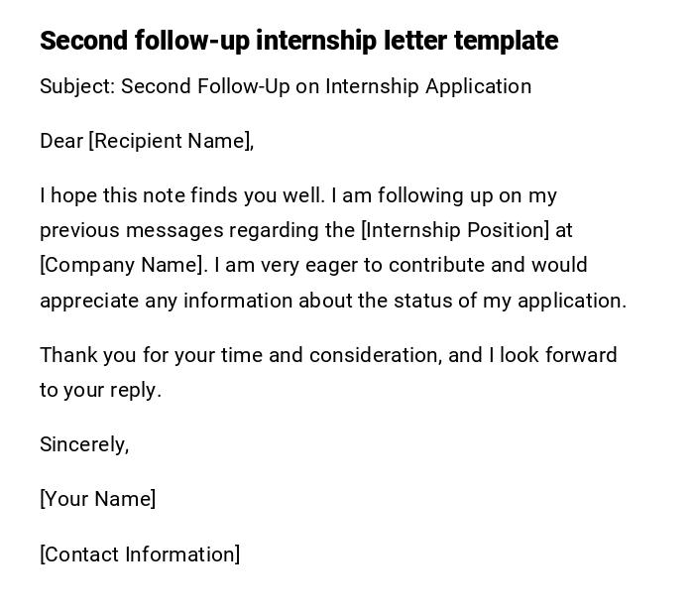Click the [Contact Information] placeholder
694x616 pixels.
[x=140, y=554]
